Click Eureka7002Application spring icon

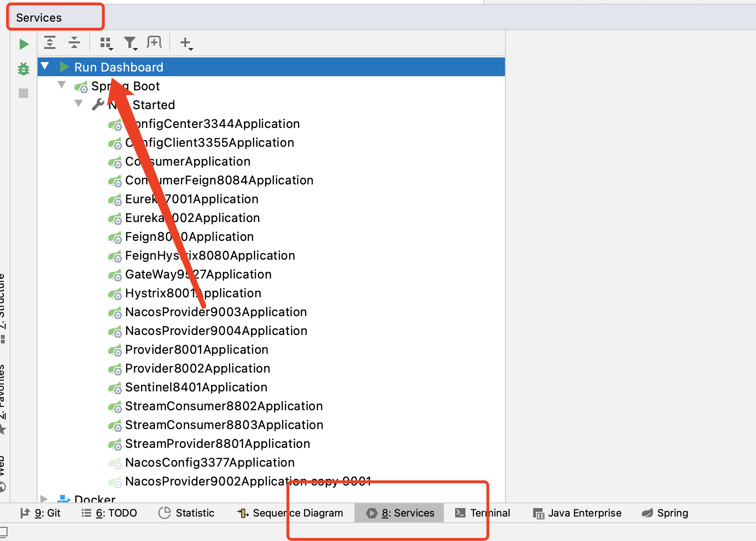[x=115, y=219]
